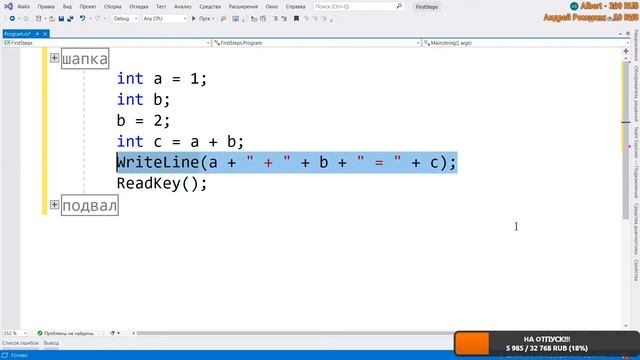The image size is (640, 360).
Task: Click the split editor icon above scrollbar
Action: tap(626, 51)
